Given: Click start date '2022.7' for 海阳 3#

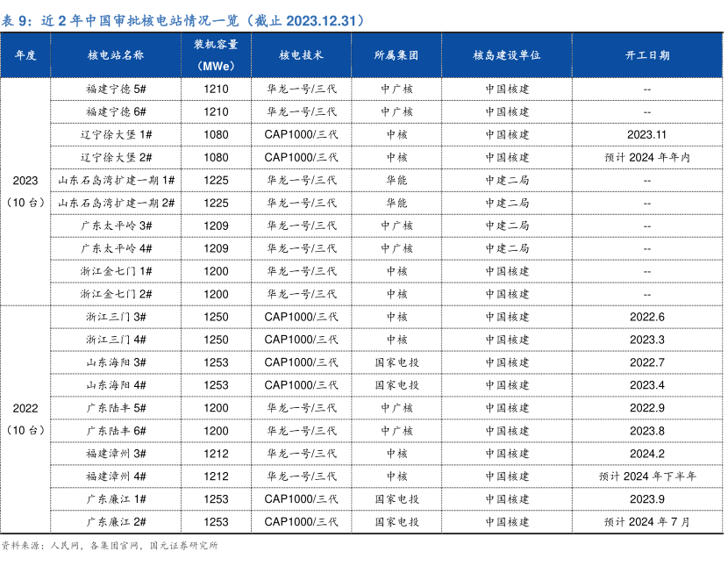Looking at the screenshot, I should coord(646,362).
